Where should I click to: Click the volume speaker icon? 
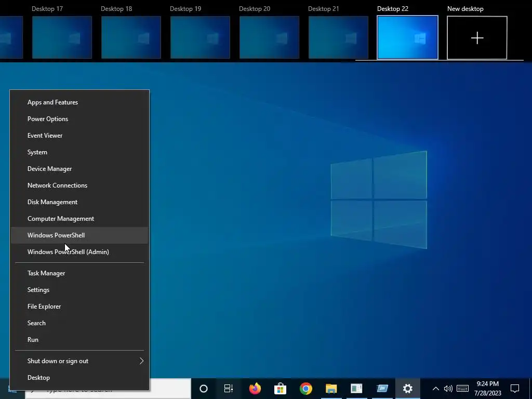(x=448, y=389)
